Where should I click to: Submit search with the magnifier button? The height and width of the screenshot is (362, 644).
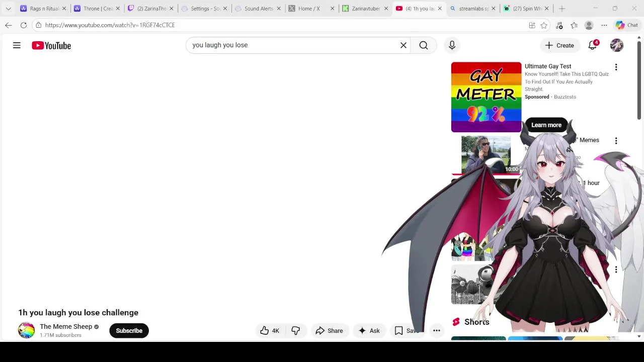click(x=424, y=45)
